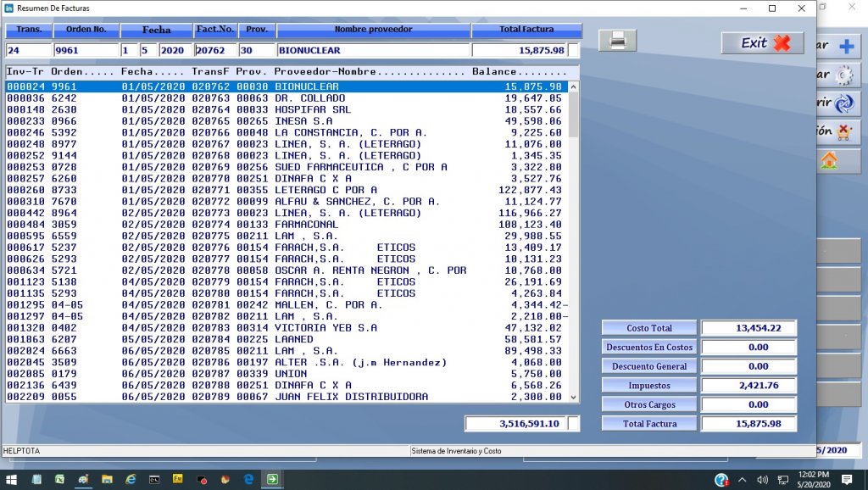Select the BIONUCLEAR invoice row

coord(254,85)
